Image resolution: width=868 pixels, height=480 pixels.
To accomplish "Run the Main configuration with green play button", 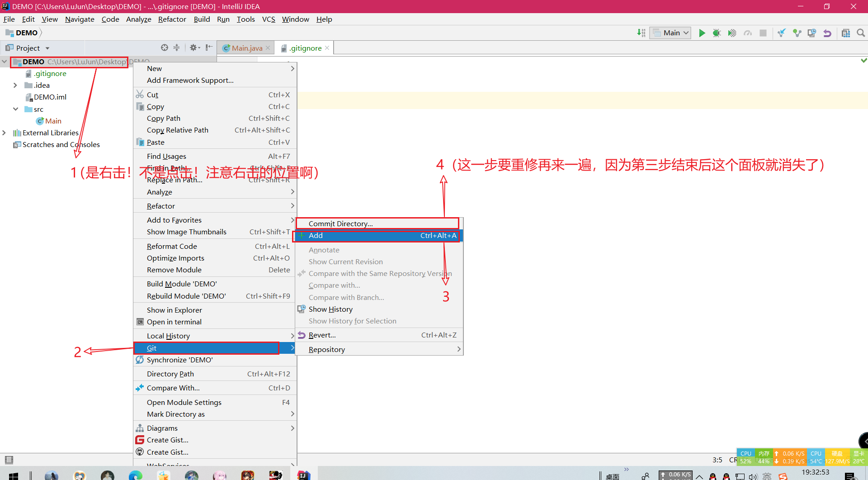I will coord(702,33).
